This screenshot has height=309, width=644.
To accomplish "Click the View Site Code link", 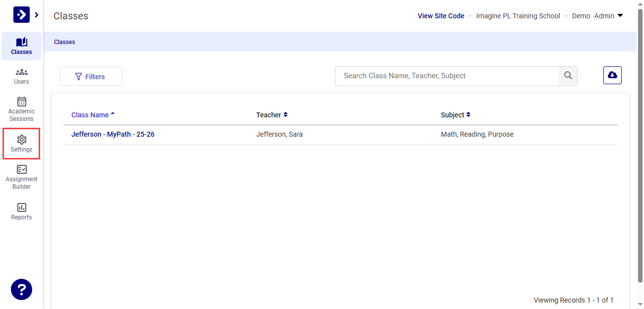I will point(440,15).
